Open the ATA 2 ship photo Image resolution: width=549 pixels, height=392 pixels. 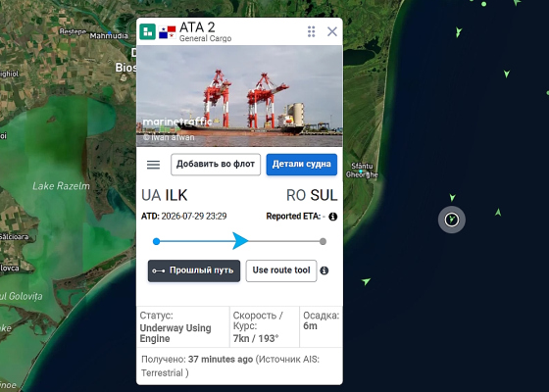[x=239, y=96]
